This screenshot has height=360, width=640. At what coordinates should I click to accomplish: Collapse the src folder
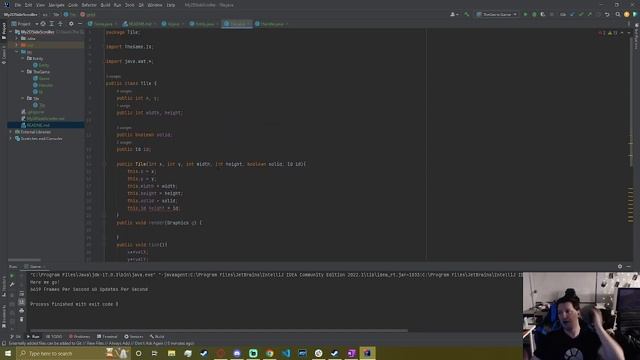(17, 52)
